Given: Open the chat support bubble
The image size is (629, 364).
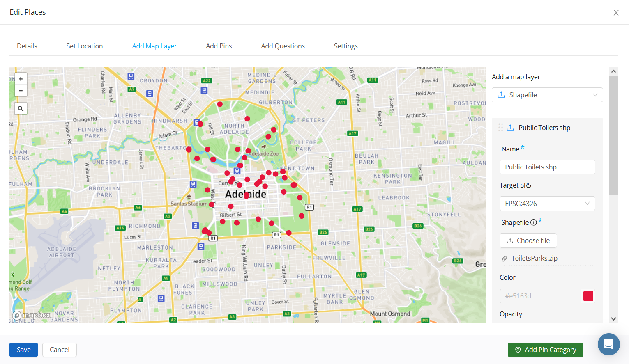Looking at the screenshot, I should 608,344.
